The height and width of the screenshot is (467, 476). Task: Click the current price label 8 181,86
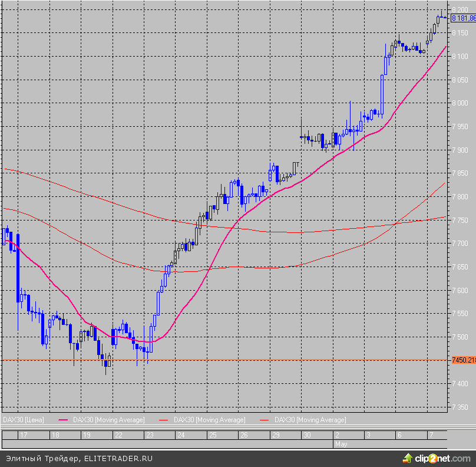(x=463, y=18)
